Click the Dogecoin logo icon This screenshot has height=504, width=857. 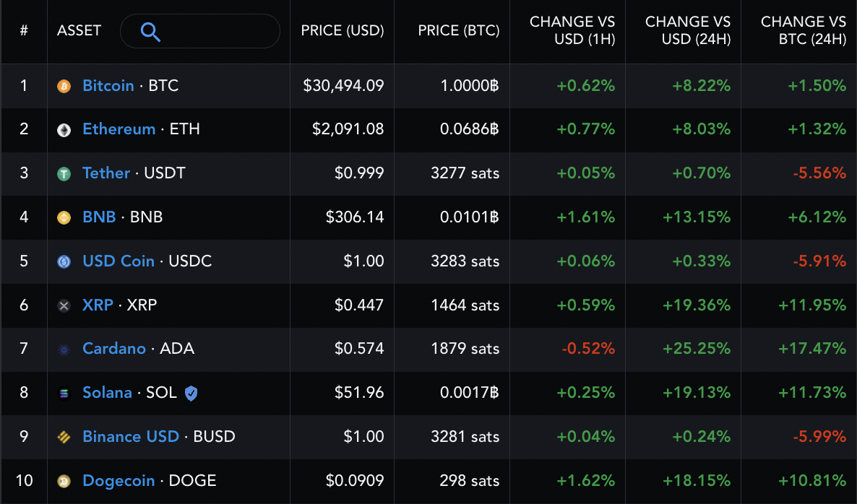(x=64, y=481)
